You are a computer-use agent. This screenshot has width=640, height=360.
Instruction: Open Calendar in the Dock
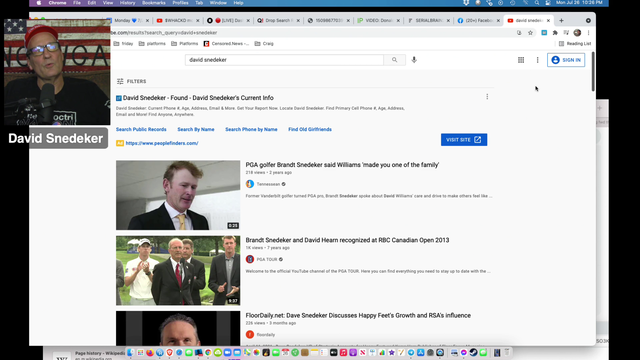pos(285,353)
